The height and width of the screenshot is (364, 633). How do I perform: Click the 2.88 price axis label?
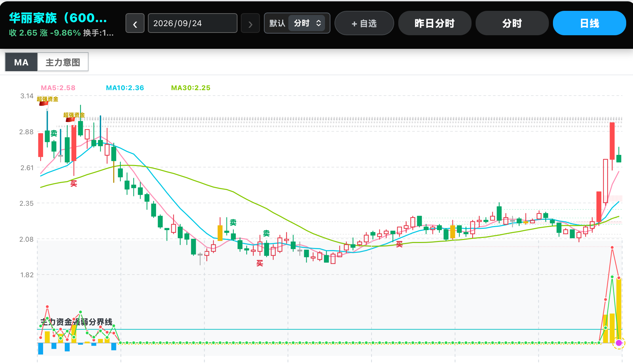pyautogui.click(x=26, y=132)
